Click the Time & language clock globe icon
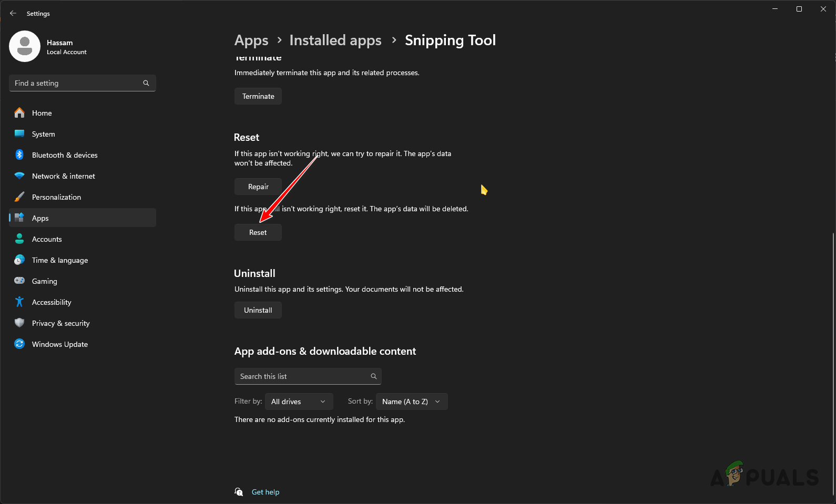Screen dimensions: 836x504 pyautogui.click(x=19, y=260)
